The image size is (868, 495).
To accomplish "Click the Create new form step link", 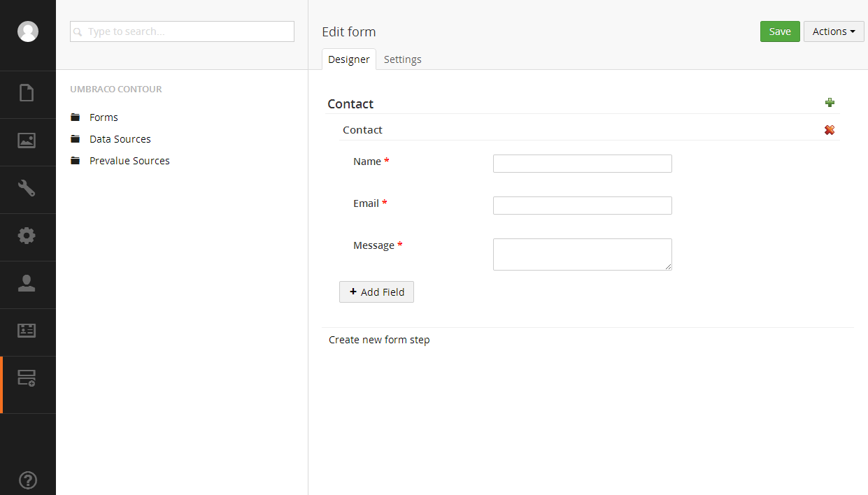I will [379, 340].
